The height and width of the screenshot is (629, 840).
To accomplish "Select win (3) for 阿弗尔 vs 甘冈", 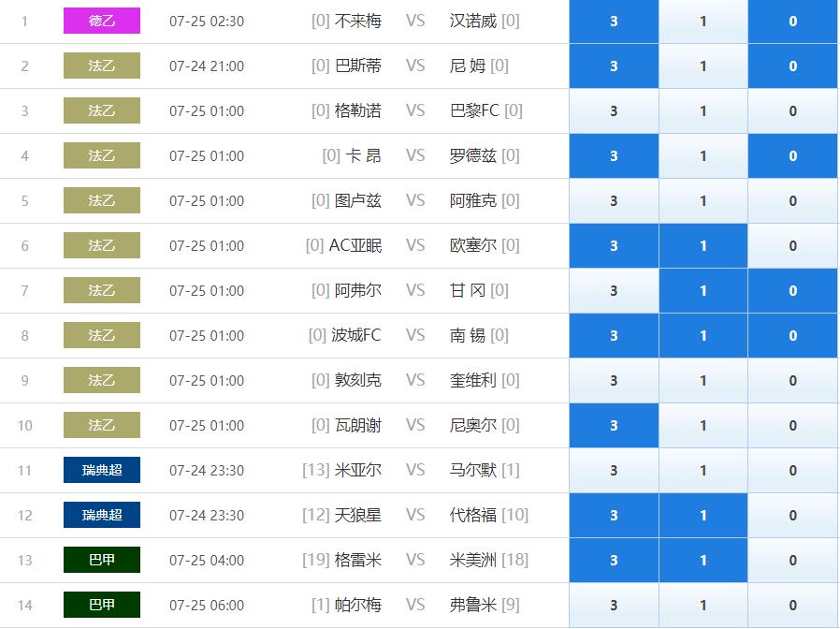I will pyautogui.click(x=614, y=291).
